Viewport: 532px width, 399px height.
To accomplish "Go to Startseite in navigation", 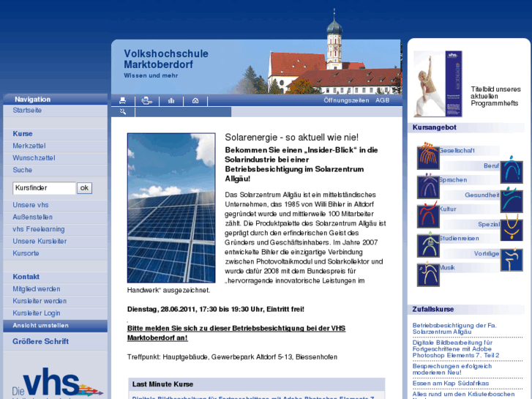I will [x=27, y=111].
